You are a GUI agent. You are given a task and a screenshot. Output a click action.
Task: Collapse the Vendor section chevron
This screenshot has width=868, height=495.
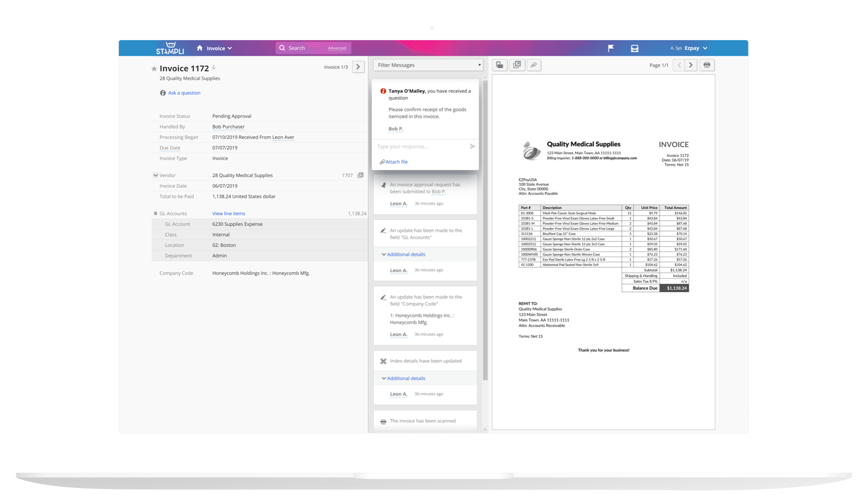155,175
